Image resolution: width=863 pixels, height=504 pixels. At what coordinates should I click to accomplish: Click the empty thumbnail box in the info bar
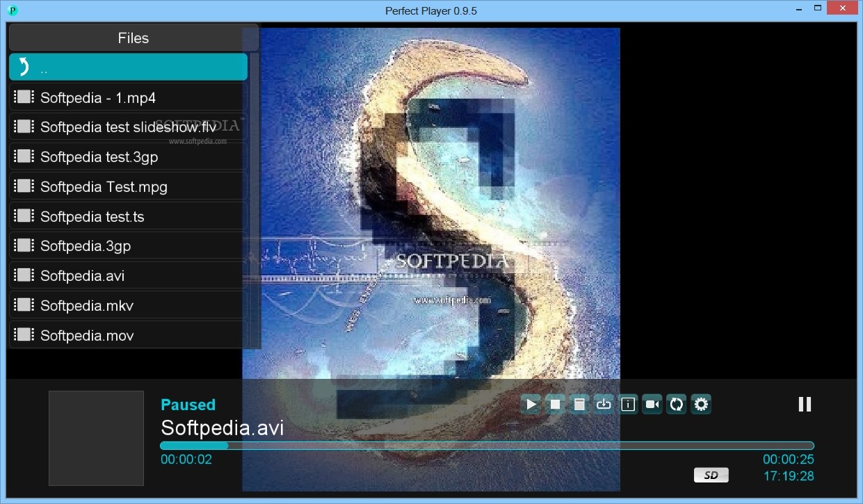coord(96,438)
